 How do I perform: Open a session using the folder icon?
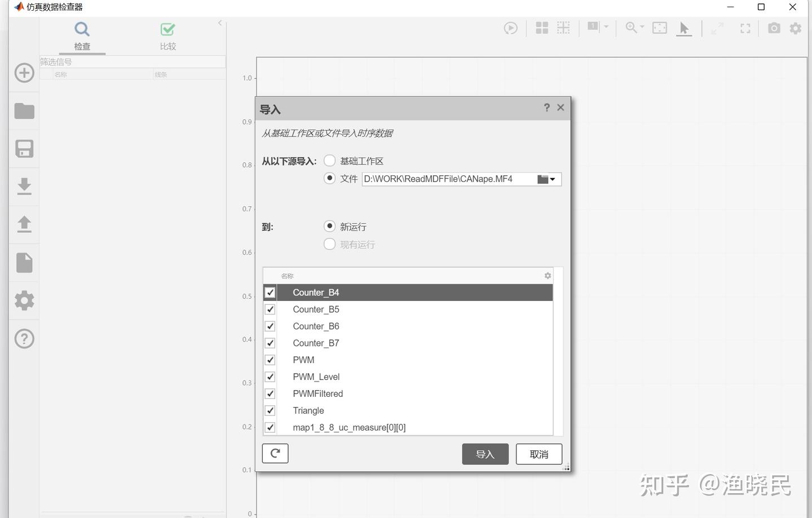pos(24,110)
